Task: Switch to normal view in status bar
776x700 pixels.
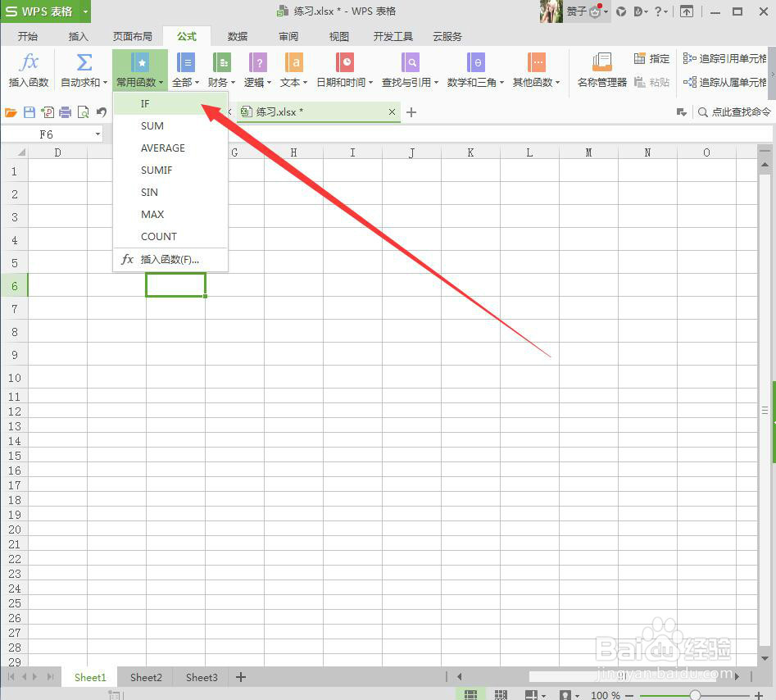Action: point(470,695)
